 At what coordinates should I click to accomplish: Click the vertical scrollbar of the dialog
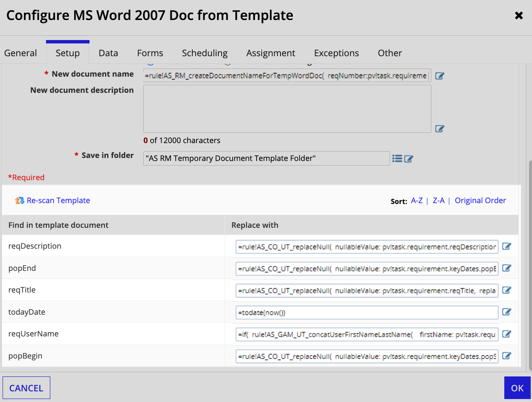tap(530, 265)
